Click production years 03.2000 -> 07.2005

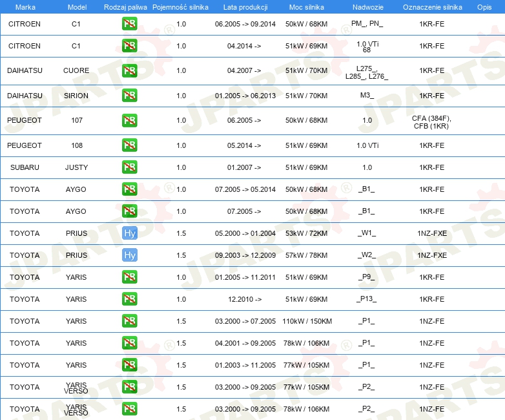coord(245,321)
